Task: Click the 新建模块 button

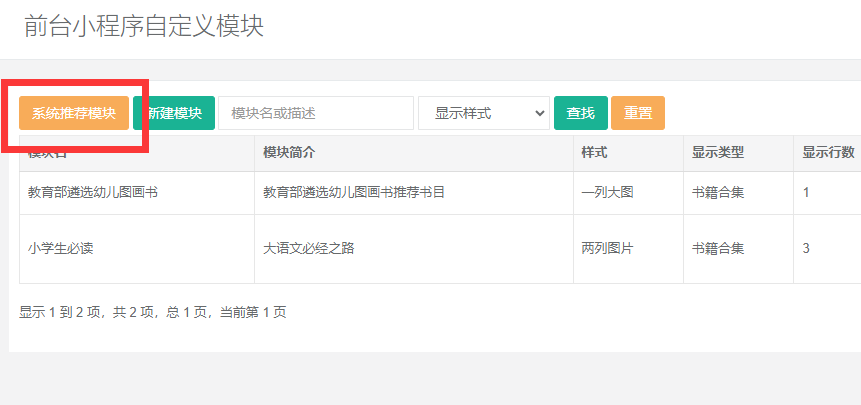Action: point(174,113)
